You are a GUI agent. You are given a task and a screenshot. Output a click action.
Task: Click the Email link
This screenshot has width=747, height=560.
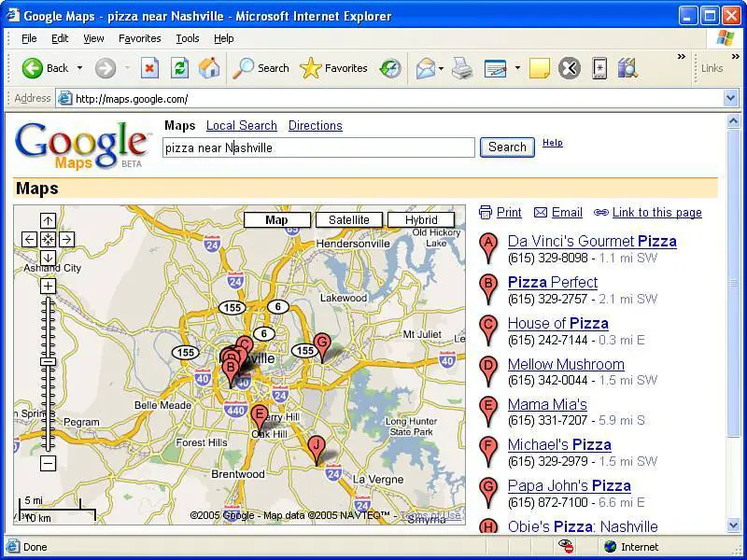567,213
